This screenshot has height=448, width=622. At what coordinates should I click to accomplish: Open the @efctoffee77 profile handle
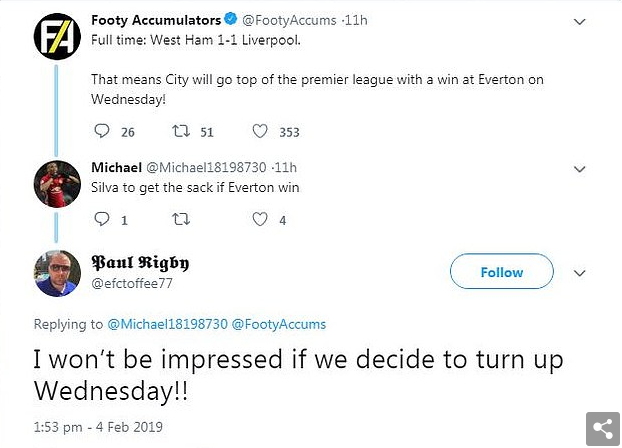point(130,284)
